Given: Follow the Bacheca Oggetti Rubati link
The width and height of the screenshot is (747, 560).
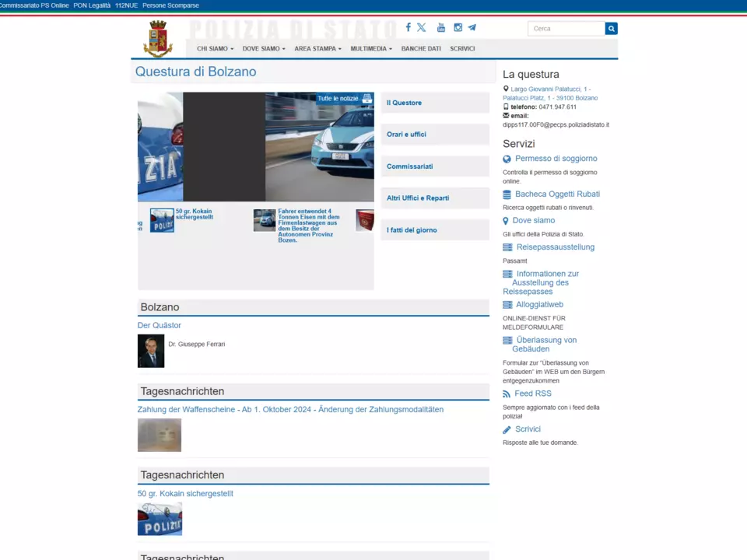Looking at the screenshot, I should (x=557, y=194).
